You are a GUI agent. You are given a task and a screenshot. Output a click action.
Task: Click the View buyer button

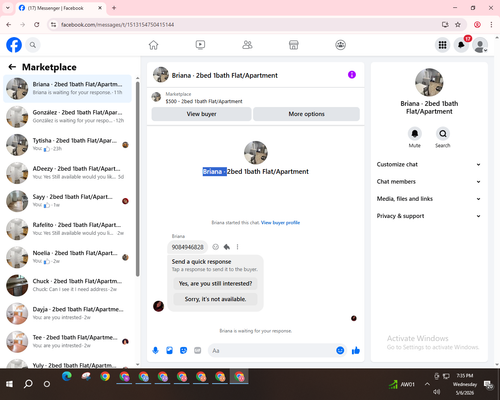[201, 114]
